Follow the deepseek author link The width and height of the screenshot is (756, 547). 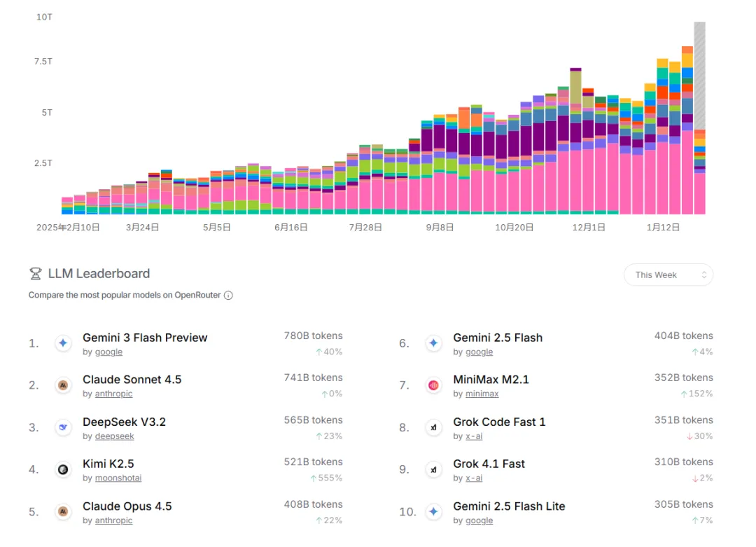114,436
